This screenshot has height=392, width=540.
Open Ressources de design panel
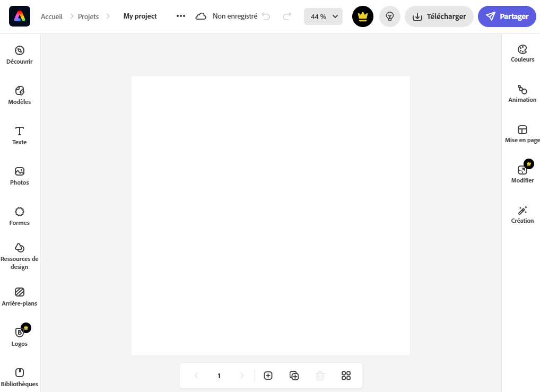[20, 256]
